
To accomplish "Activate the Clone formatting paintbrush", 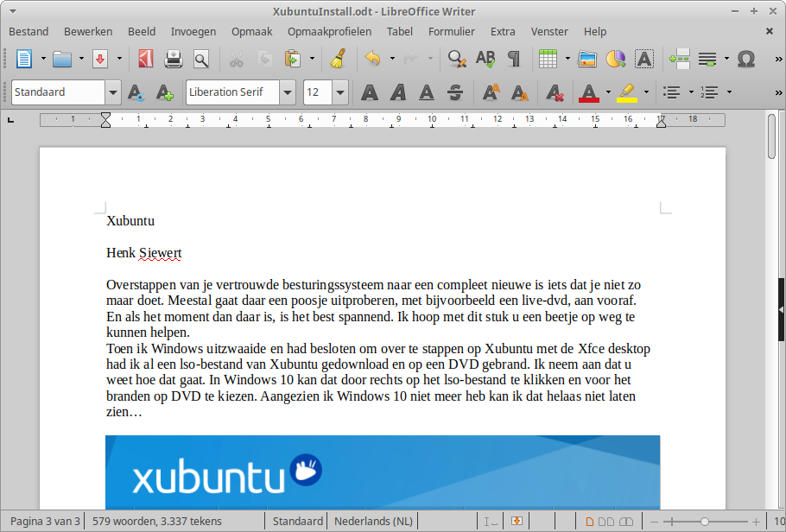I will (339, 60).
